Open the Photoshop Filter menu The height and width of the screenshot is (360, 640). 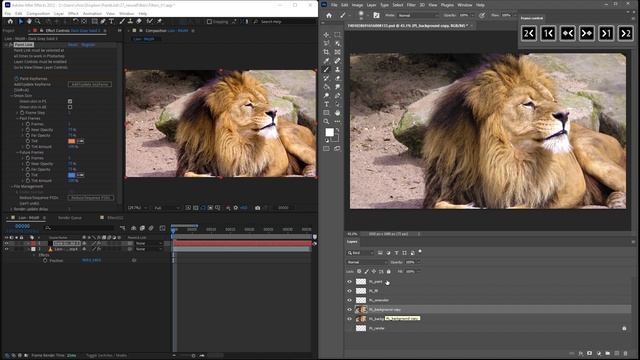click(411, 5)
